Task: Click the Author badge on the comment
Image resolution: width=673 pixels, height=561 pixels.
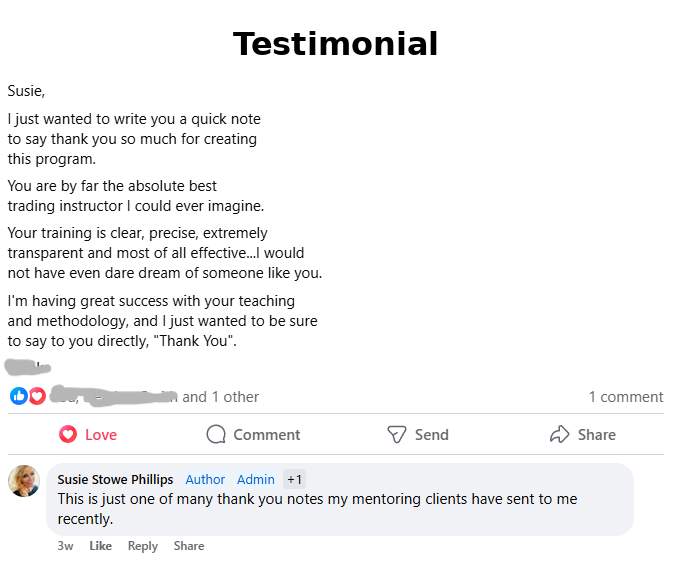Action: (205, 480)
